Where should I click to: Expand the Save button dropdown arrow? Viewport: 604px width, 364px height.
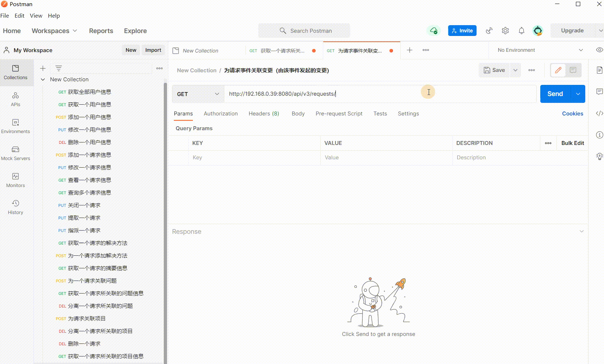point(515,70)
